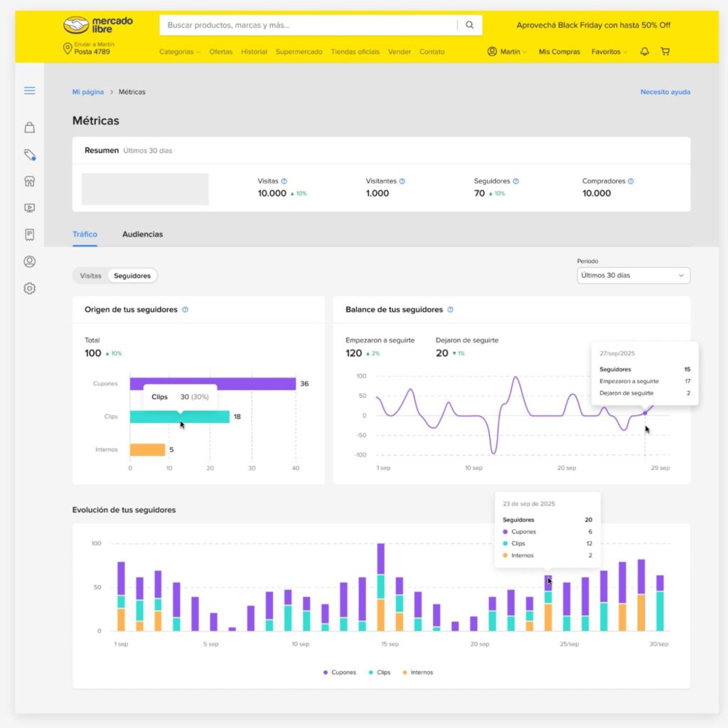Open the video clips icon in sidebar

click(29, 208)
